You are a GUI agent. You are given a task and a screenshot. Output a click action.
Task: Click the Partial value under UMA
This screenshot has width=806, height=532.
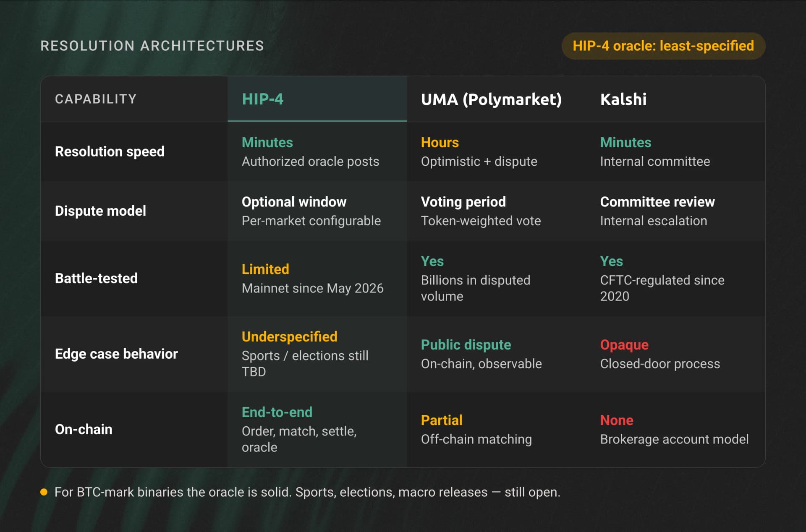click(442, 420)
